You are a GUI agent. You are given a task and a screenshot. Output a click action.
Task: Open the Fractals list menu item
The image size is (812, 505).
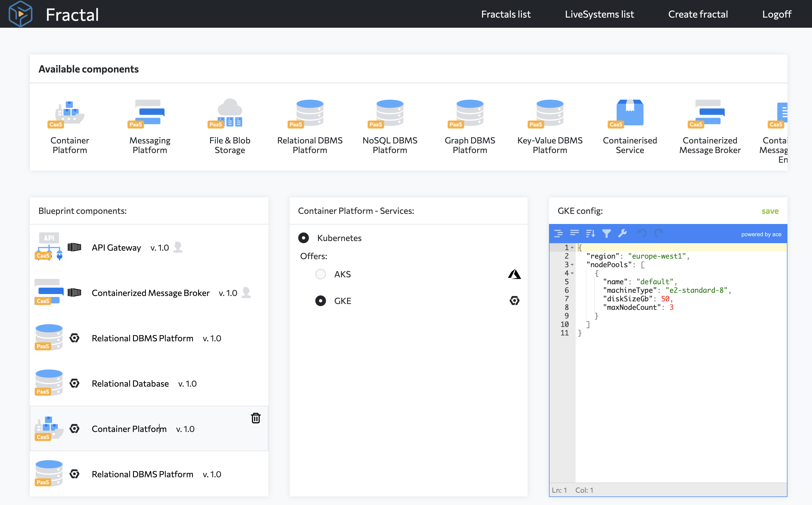point(505,14)
